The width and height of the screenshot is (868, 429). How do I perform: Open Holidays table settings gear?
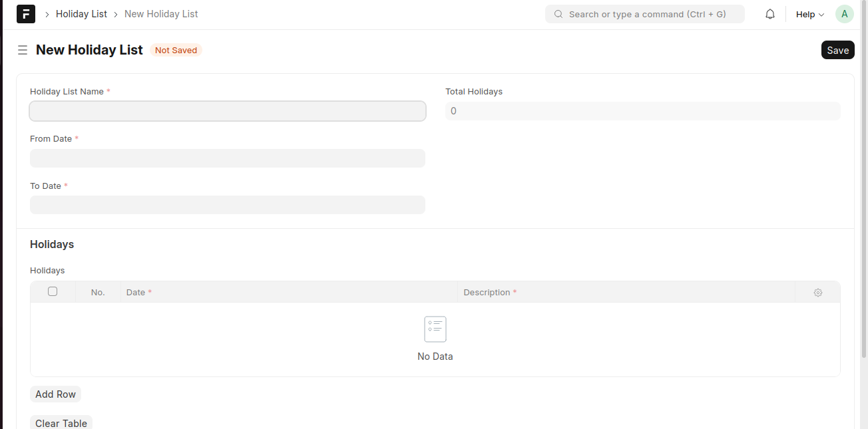pos(817,293)
